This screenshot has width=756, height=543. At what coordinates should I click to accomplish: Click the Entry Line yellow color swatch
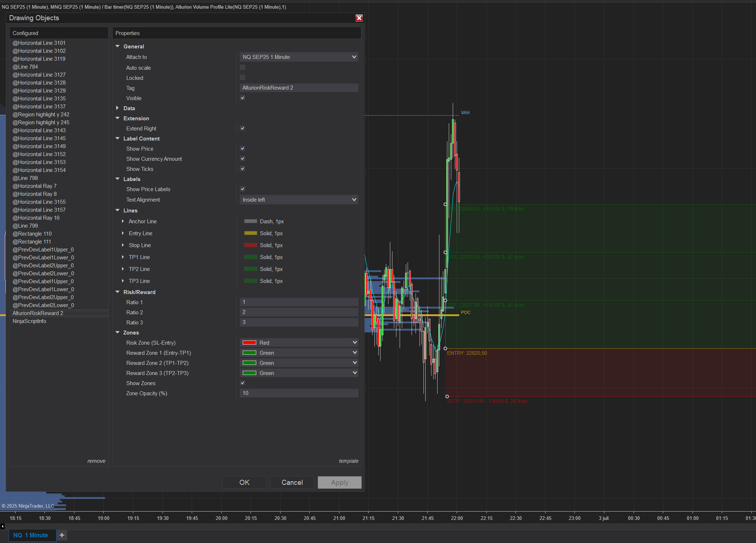pyautogui.click(x=251, y=233)
